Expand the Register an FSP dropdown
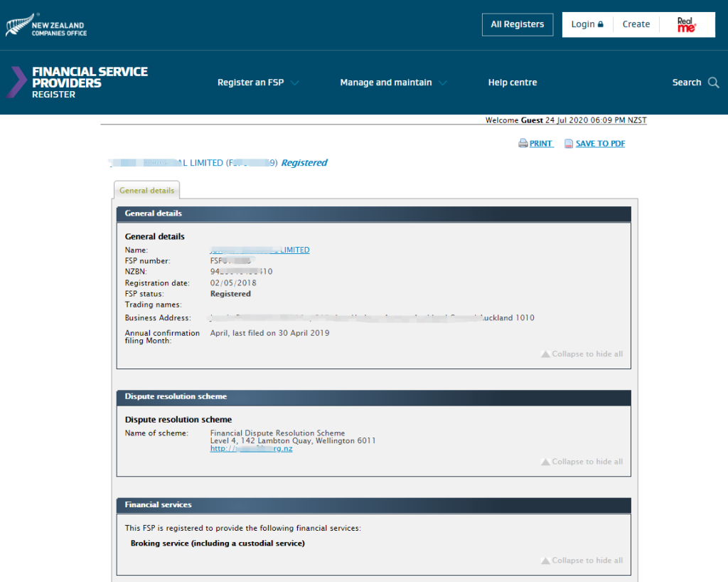Image resolution: width=728 pixels, height=582 pixels. coord(258,83)
